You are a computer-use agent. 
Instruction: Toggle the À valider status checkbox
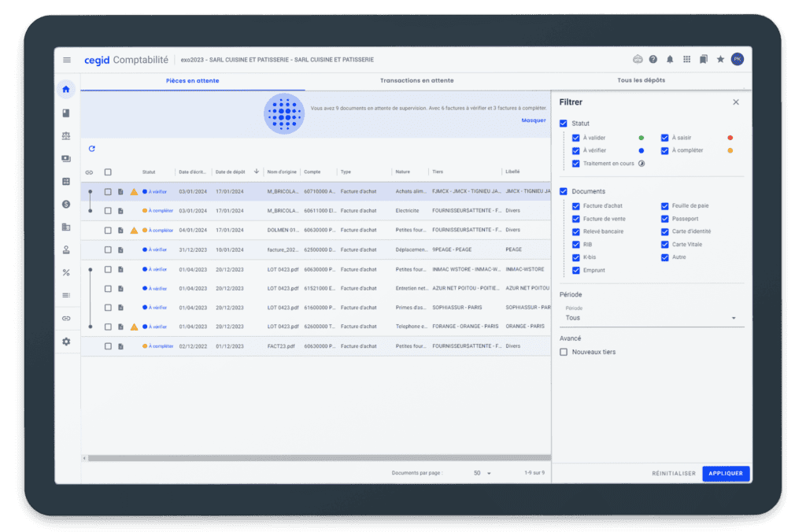point(576,138)
